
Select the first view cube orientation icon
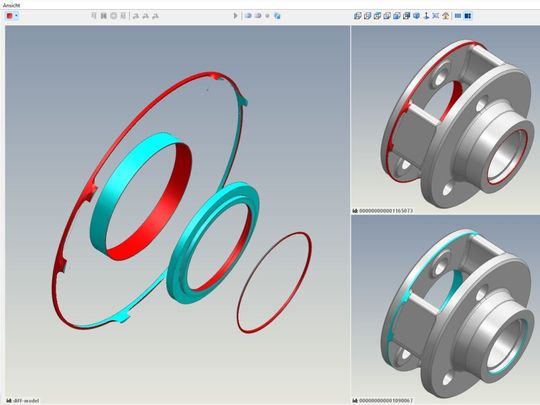[358, 16]
